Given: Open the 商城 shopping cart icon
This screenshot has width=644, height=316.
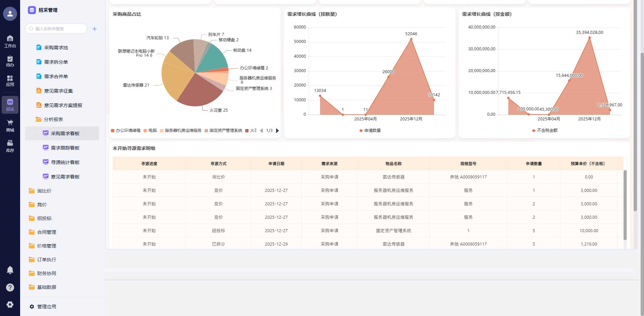Looking at the screenshot, I should [10, 125].
